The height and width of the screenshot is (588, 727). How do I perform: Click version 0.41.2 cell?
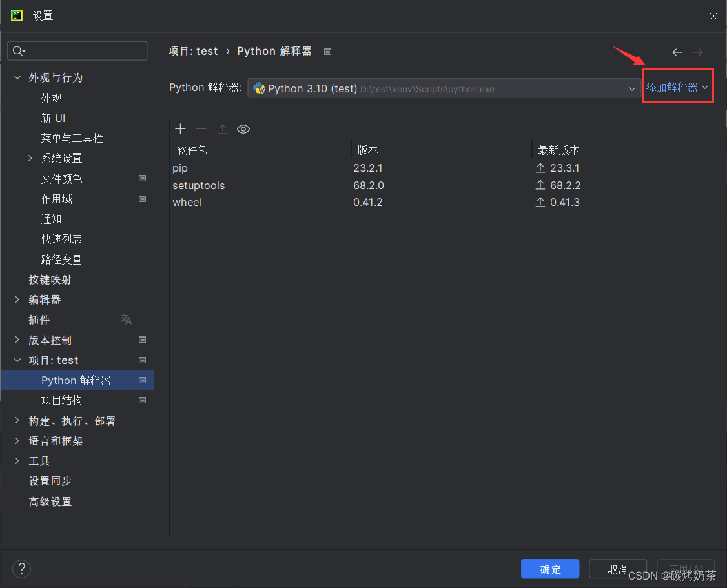click(367, 202)
